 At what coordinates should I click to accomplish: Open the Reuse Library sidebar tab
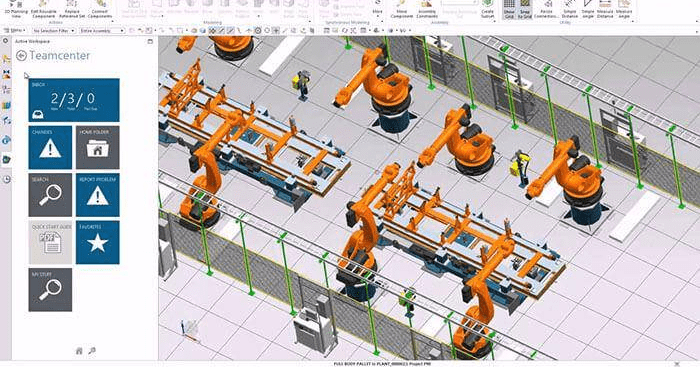pyautogui.click(x=6, y=105)
